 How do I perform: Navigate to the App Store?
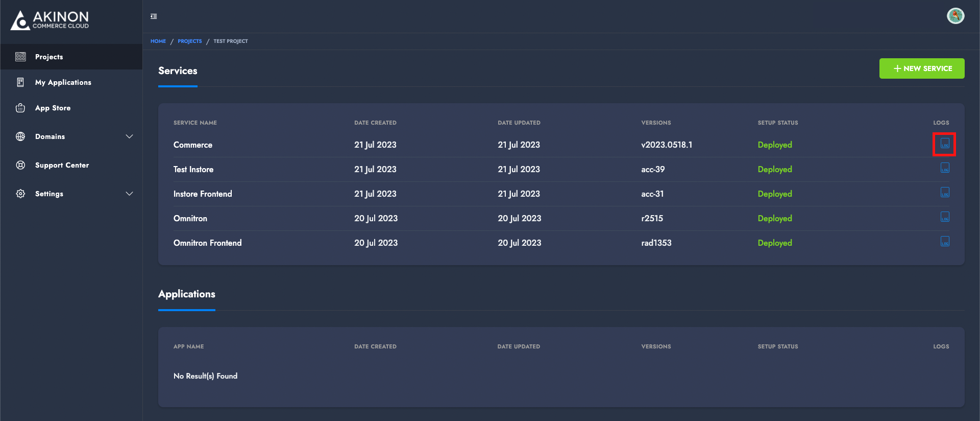click(53, 108)
